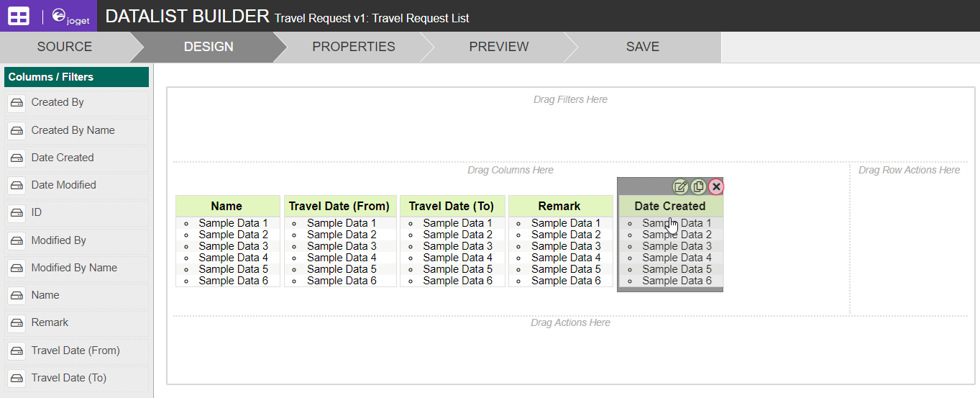Click the copy icon on Date Created column
The image size is (980, 398).
coord(698,187)
